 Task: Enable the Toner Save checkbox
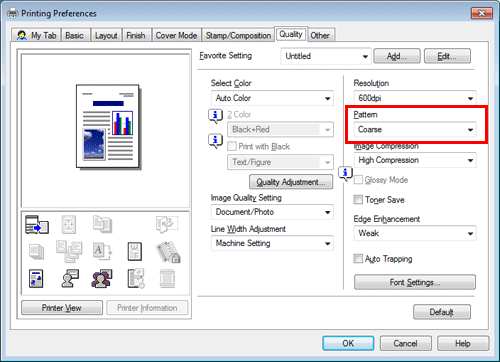(x=358, y=200)
